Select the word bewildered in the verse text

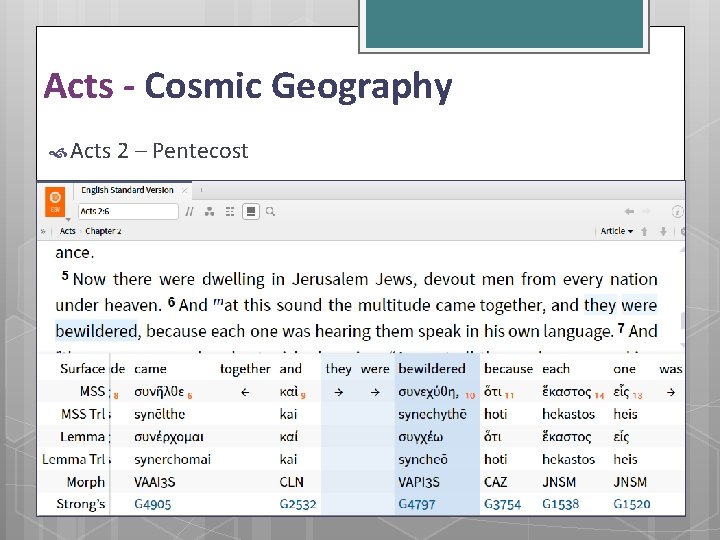[96, 331]
